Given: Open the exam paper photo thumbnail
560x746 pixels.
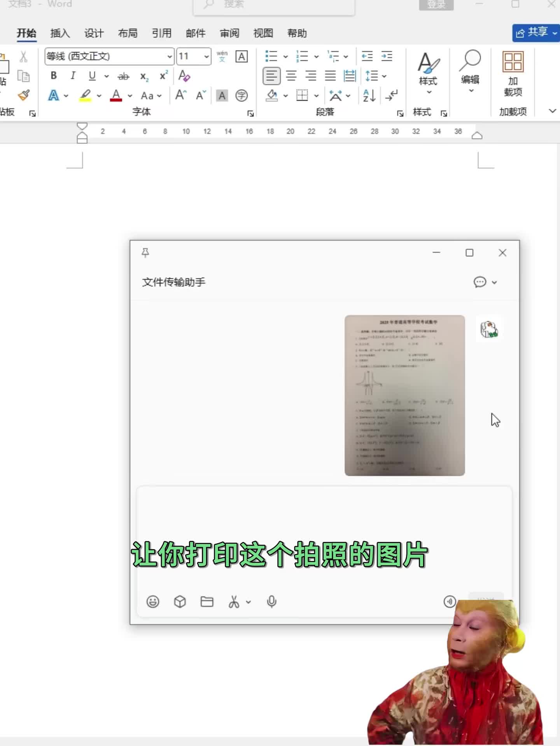Looking at the screenshot, I should coord(404,395).
